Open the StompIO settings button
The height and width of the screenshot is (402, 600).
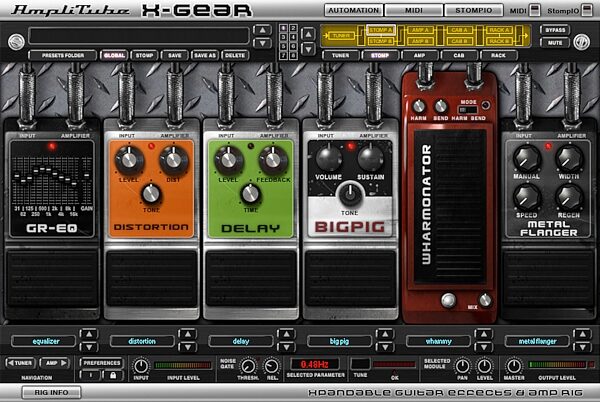coord(474,10)
